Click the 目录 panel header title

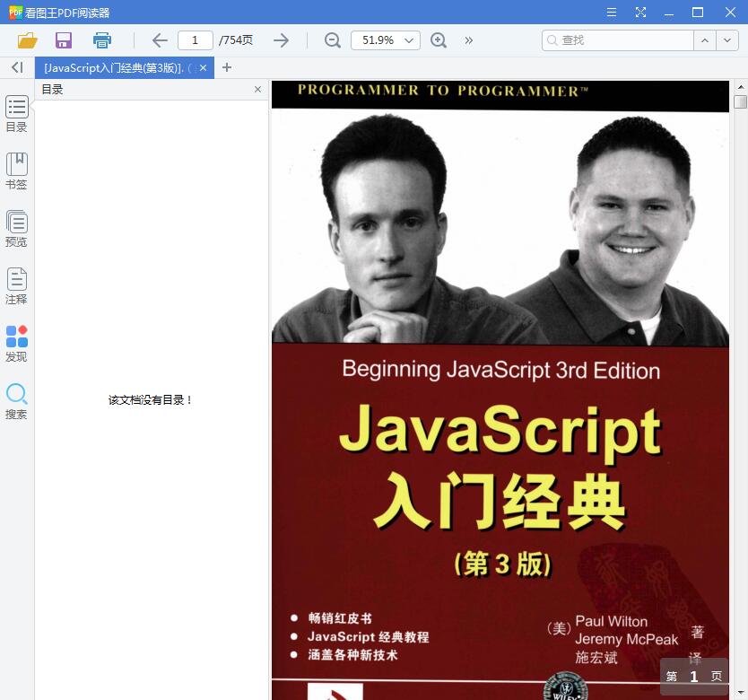(53, 89)
